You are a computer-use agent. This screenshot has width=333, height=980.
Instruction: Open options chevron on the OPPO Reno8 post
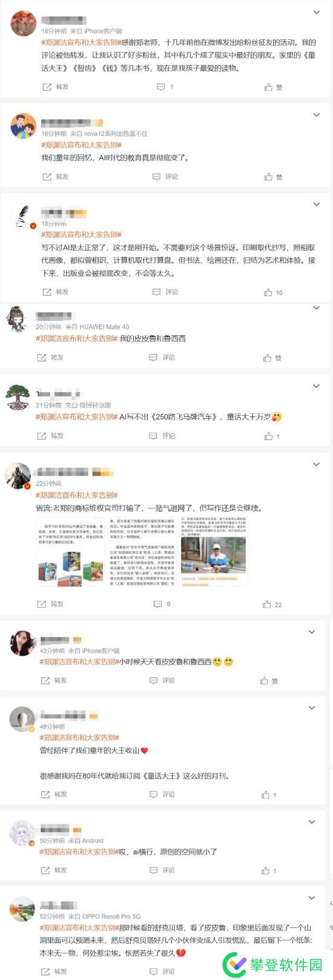coord(312,898)
